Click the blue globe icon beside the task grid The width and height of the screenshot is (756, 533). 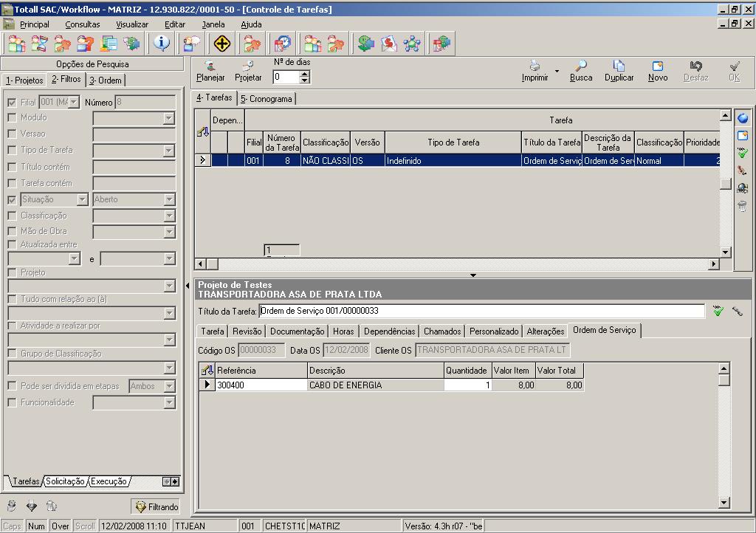click(x=743, y=118)
